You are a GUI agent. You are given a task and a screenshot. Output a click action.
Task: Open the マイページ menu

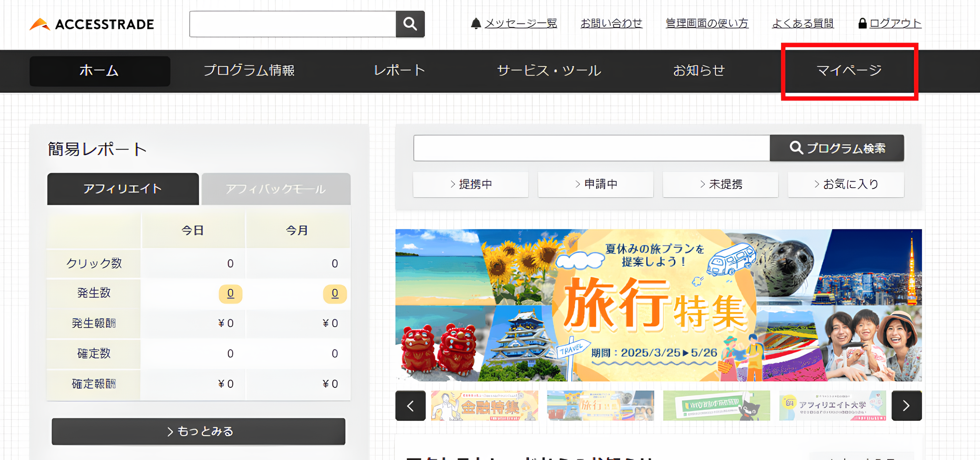click(x=849, y=71)
